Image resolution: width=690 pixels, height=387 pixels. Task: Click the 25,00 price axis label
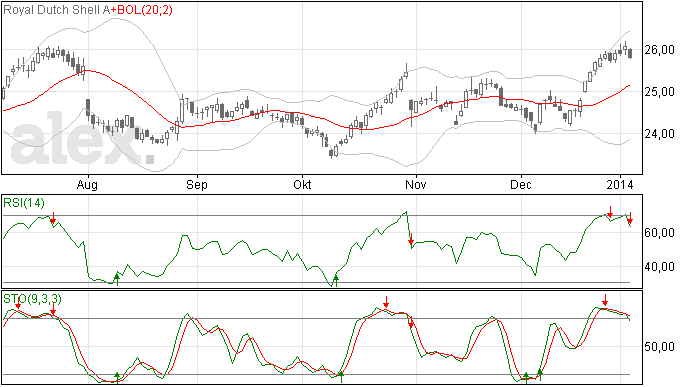(x=659, y=92)
